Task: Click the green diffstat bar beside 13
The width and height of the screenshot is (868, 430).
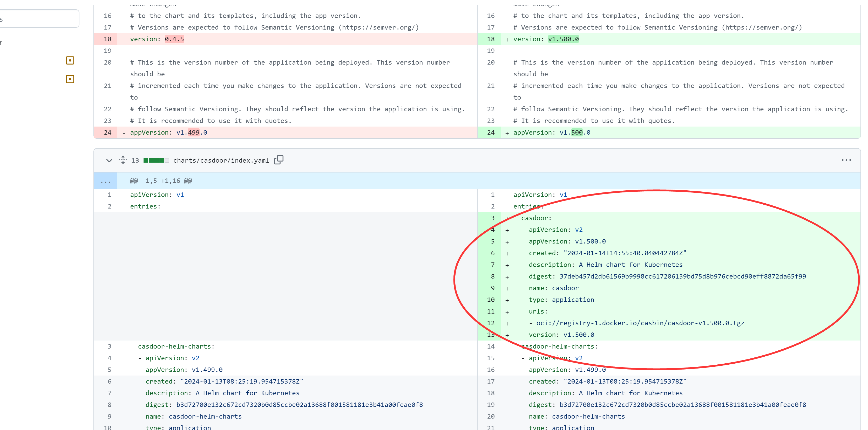Action: tap(156, 160)
